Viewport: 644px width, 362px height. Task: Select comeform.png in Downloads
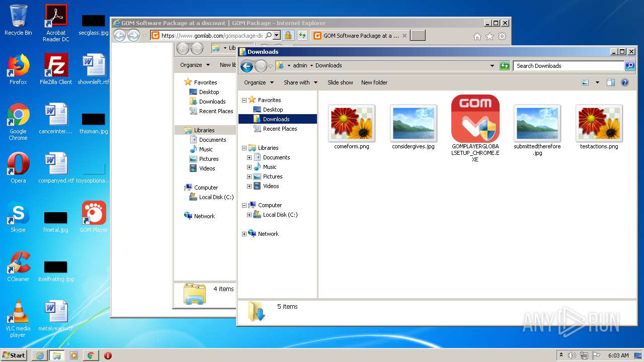pos(351,127)
